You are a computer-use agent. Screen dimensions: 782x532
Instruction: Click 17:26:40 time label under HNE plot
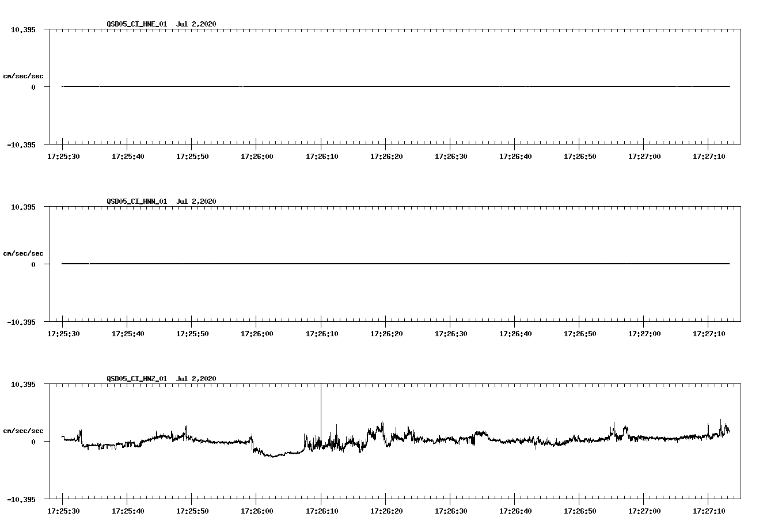[x=515, y=156]
